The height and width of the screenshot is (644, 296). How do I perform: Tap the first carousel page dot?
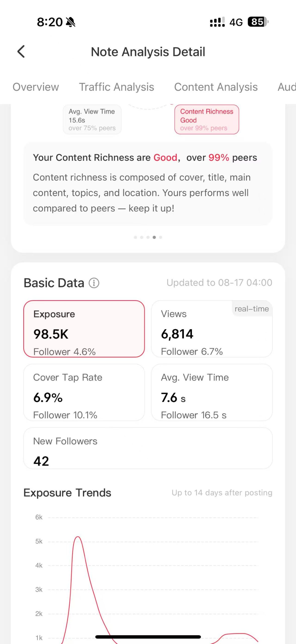[135, 237]
